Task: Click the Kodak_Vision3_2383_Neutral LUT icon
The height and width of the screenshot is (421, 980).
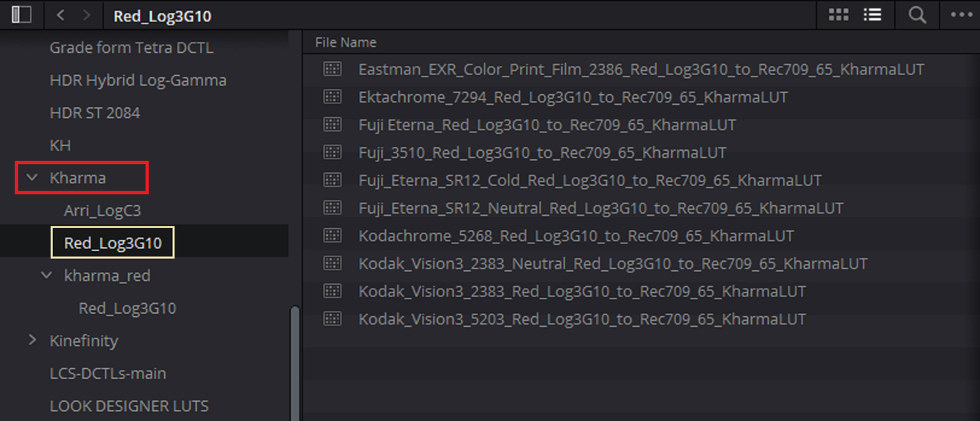Action: (x=332, y=263)
